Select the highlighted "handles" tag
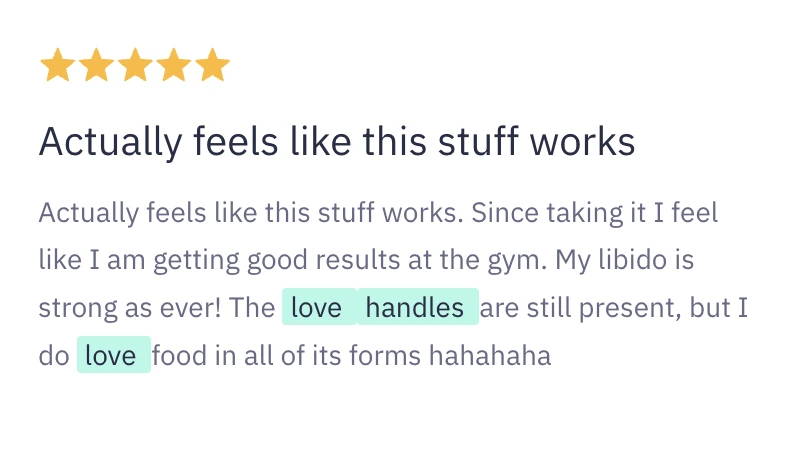The width and height of the screenshot is (788, 476). 415,308
